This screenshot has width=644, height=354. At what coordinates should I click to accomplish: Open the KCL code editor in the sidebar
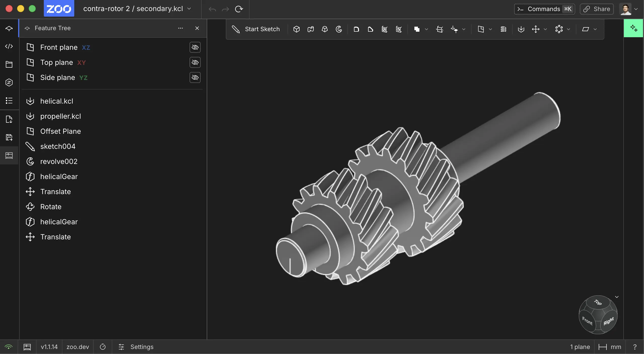click(9, 46)
